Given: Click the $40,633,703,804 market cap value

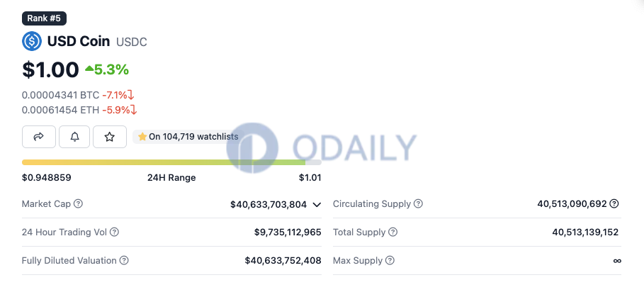Looking at the screenshot, I should click(269, 204).
